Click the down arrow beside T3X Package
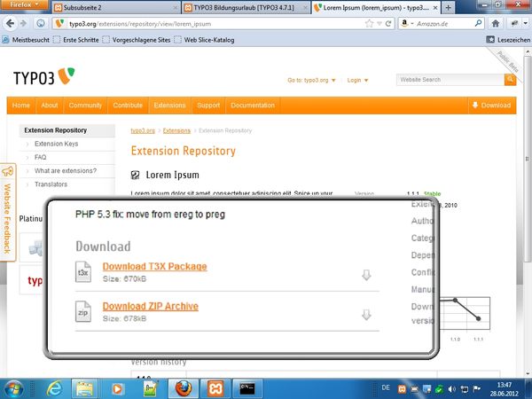The height and width of the screenshot is (399, 532). click(x=366, y=275)
